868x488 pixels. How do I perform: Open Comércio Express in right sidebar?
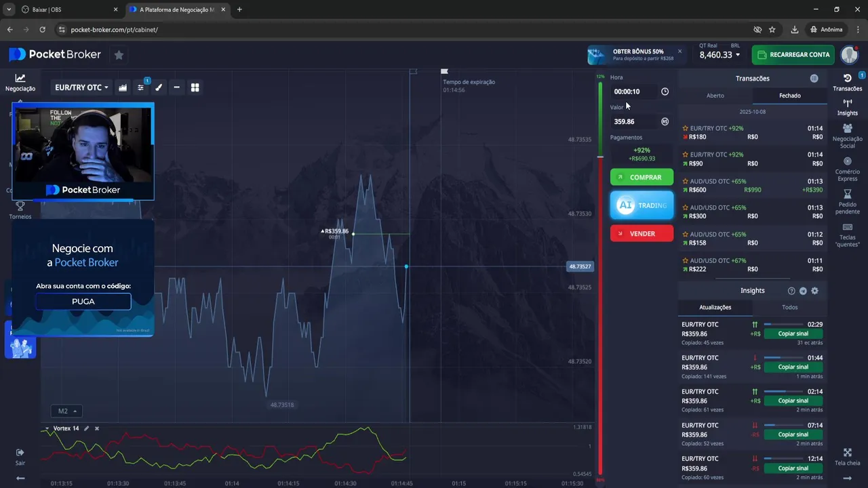click(x=848, y=169)
